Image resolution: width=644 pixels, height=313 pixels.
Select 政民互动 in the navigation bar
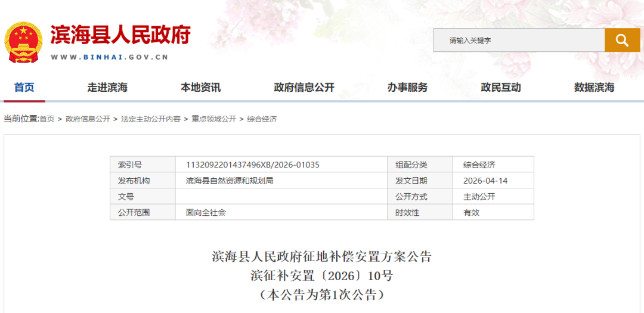[x=501, y=88]
